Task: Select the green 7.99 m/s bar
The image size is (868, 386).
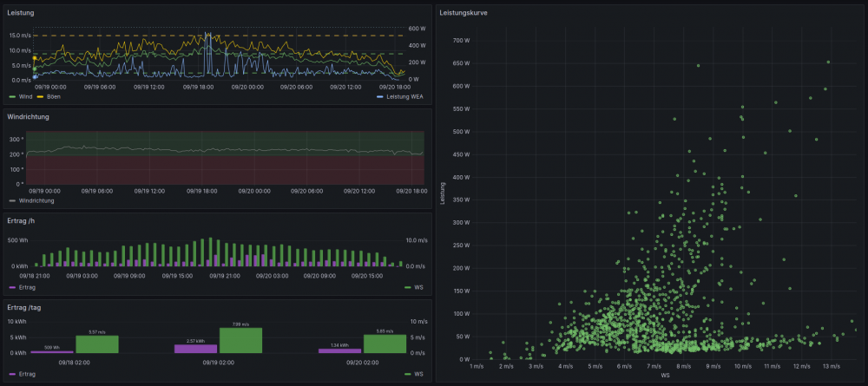Action: pyautogui.click(x=240, y=340)
